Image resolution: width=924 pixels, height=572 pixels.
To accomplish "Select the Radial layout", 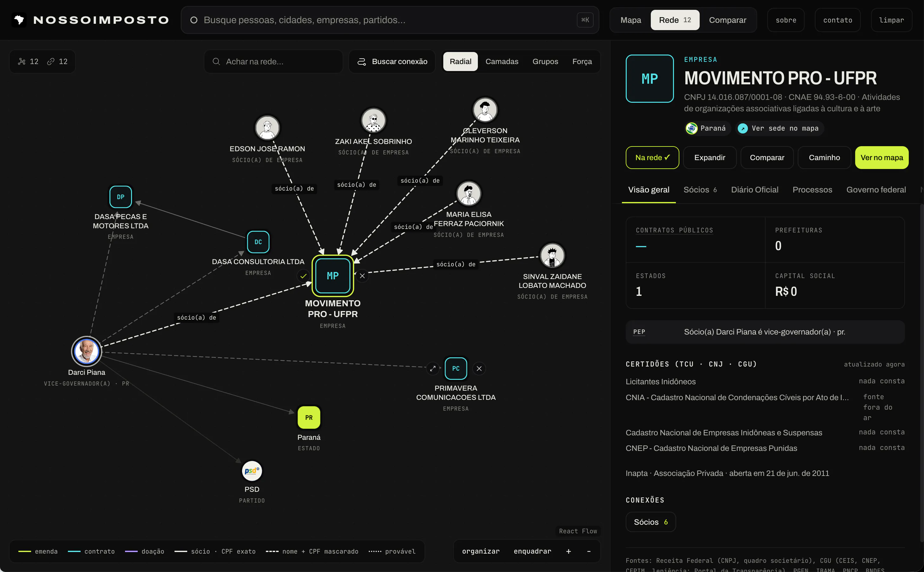I will [460, 61].
